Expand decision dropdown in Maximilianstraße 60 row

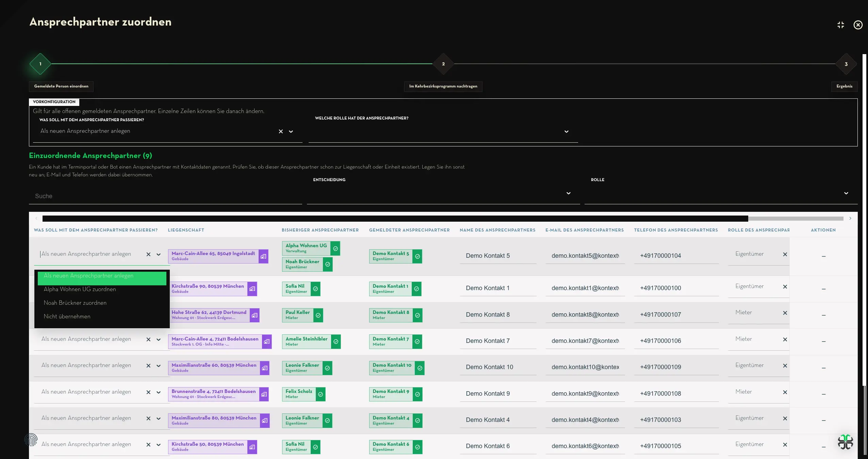pyautogui.click(x=159, y=366)
